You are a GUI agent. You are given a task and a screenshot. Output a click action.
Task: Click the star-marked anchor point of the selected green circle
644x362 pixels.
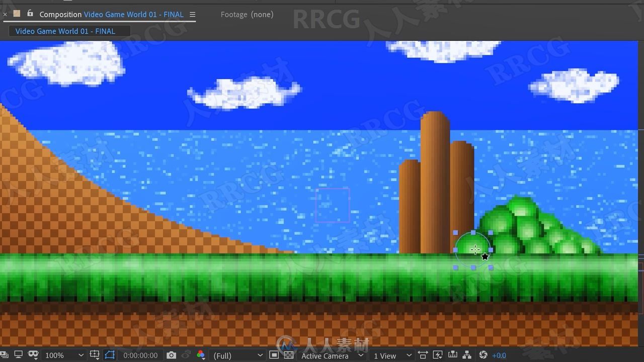[x=485, y=256]
